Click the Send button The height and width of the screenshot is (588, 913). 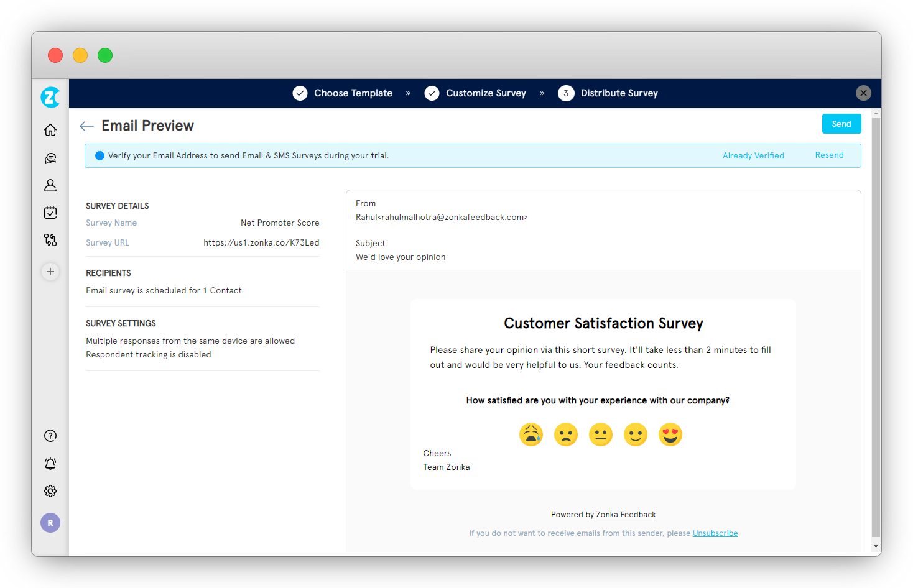(841, 124)
